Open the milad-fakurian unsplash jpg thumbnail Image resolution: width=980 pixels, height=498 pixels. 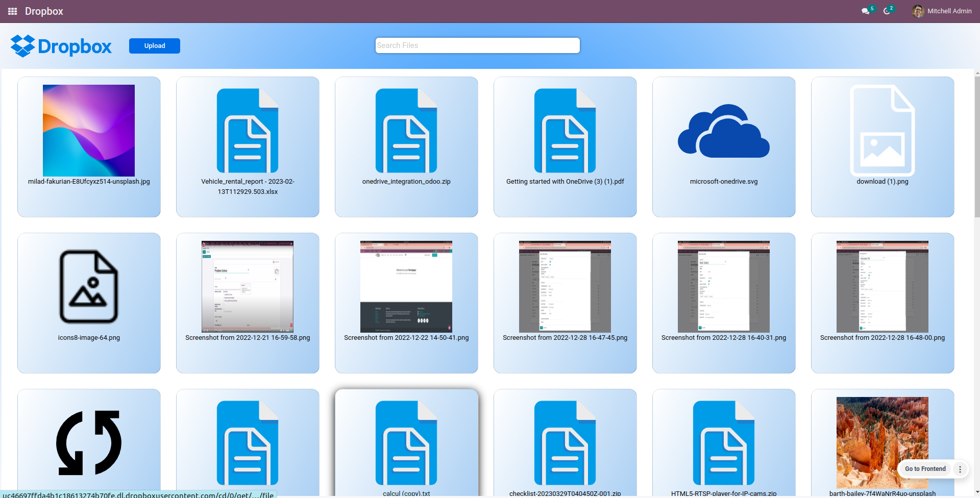pyautogui.click(x=89, y=131)
